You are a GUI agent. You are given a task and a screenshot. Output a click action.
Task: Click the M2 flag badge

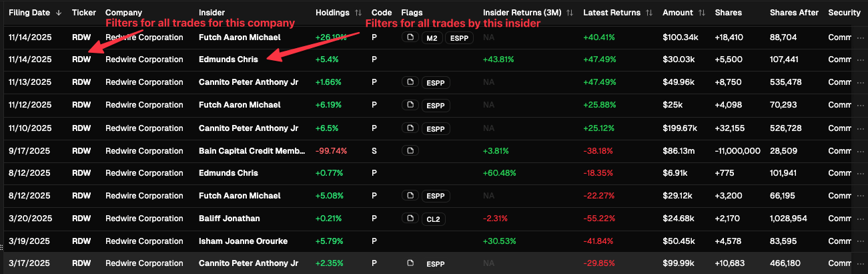pyautogui.click(x=431, y=38)
